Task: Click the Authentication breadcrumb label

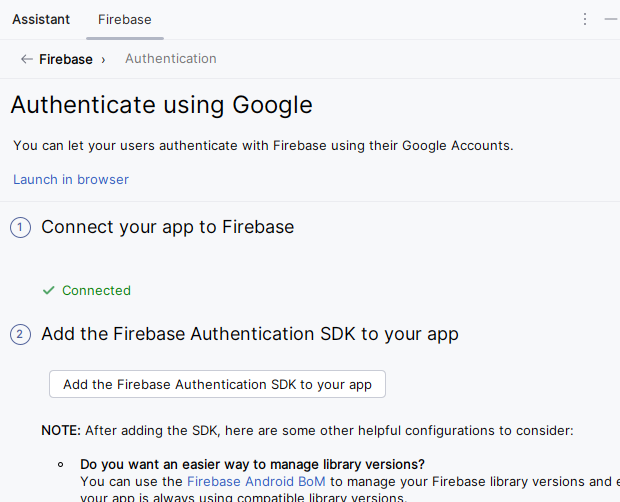Action: pos(170,59)
